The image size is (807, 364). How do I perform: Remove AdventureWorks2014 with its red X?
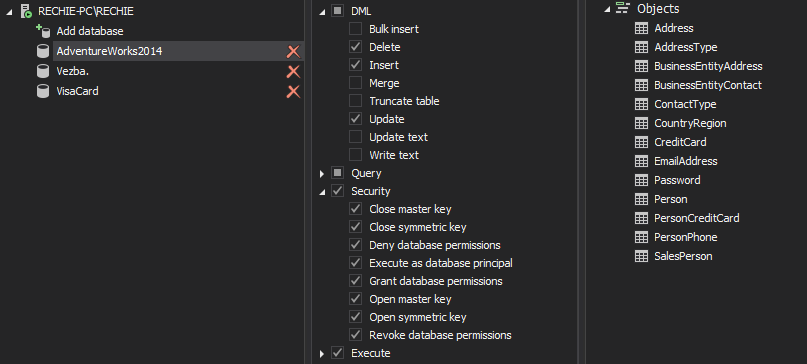(293, 51)
